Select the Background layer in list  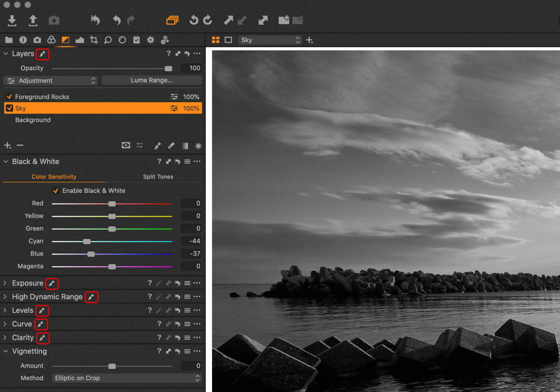pyautogui.click(x=33, y=120)
